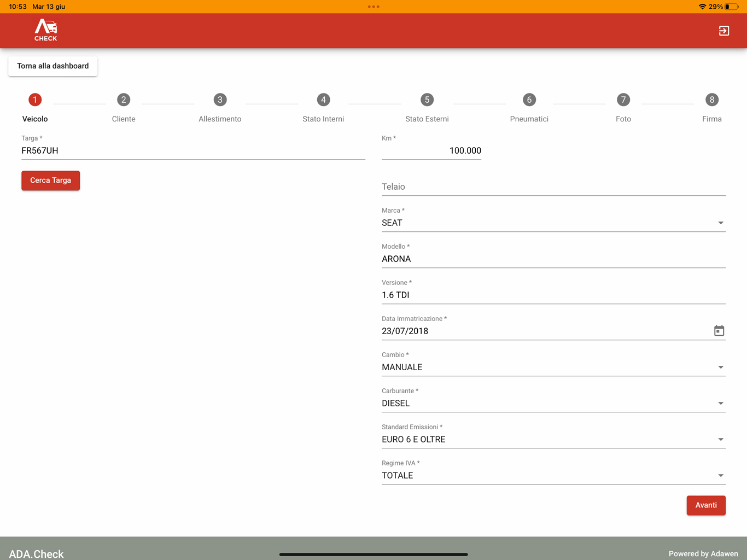Viewport: 747px width, 560px height.
Task: Open the calendar date picker icon
Action: (719, 331)
